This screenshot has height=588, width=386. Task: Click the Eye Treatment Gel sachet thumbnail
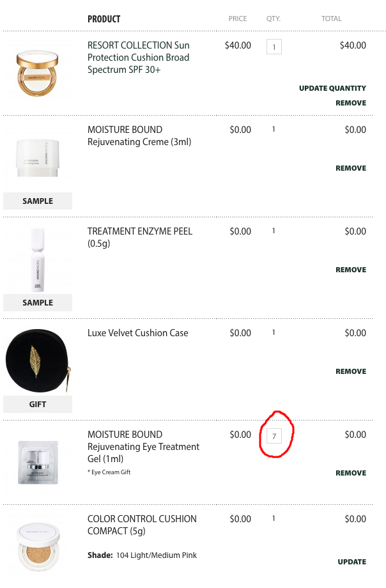pyautogui.click(x=38, y=462)
